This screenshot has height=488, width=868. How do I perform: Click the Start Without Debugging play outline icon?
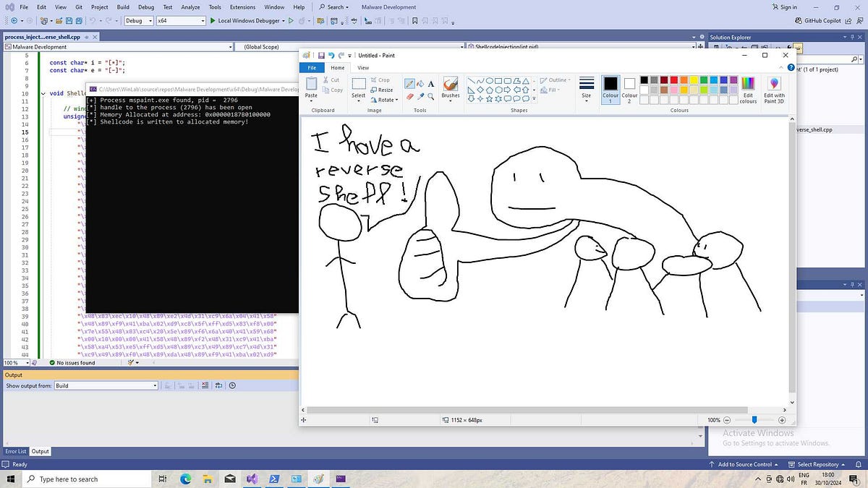[x=291, y=21]
